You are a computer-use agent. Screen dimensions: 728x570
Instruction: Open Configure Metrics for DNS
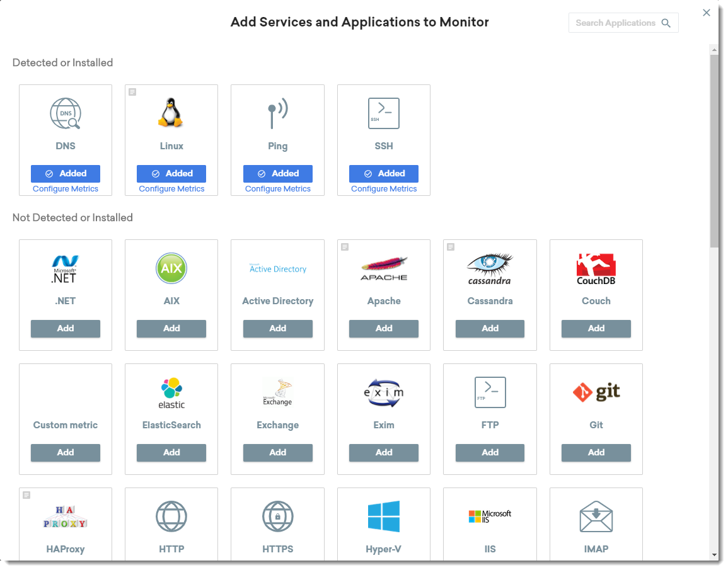tap(66, 189)
